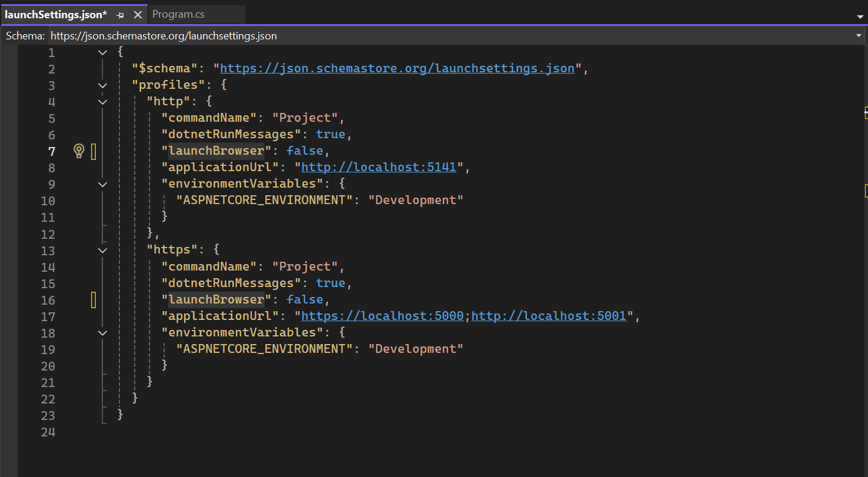This screenshot has width=868, height=477.
Task: Collapse the https profile on line 13
Action: [103, 251]
